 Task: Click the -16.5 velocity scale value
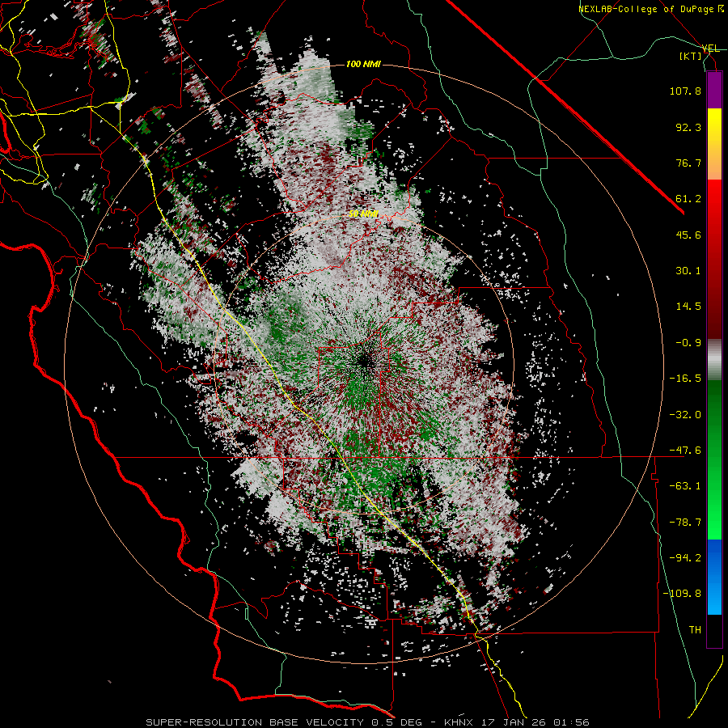(x=685, y=379)
